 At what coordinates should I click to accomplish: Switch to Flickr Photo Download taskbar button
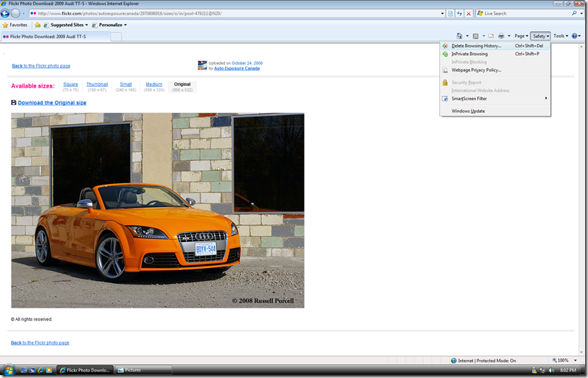coord(85,370)
